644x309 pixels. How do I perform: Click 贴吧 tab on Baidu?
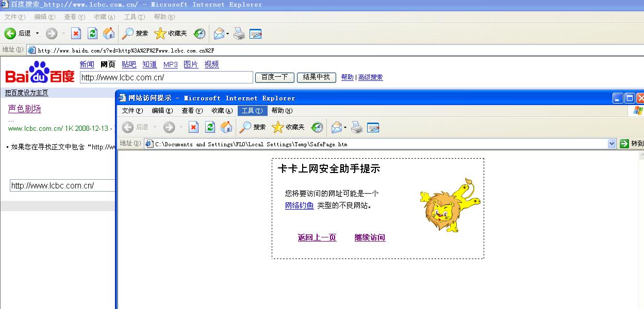pos(129,64)
